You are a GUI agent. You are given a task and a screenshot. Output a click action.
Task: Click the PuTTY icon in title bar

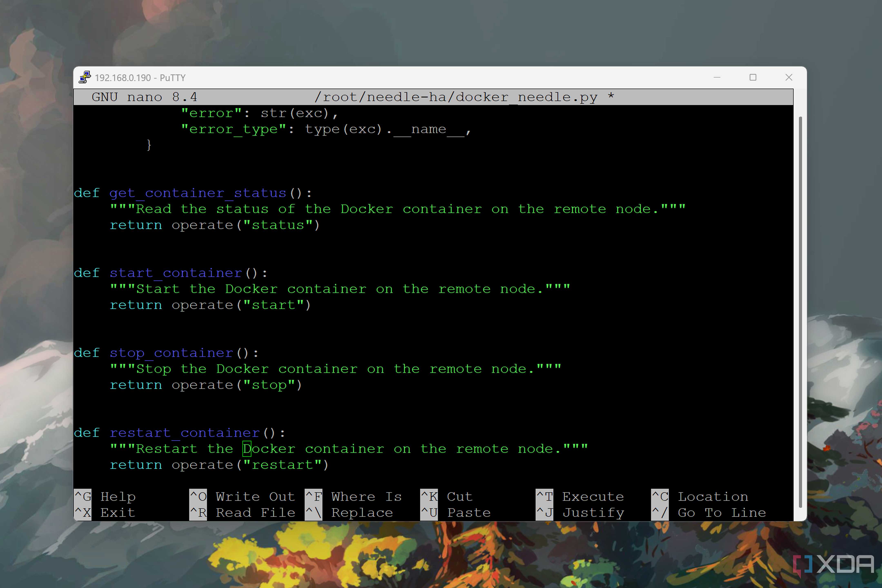(85, 77)
